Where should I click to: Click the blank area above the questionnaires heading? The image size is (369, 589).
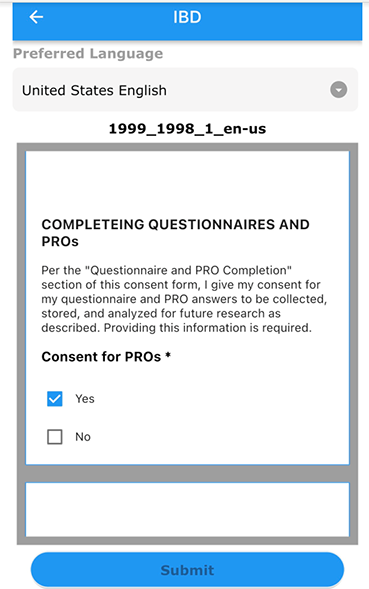pyautogui.click(x=187, y=183)
